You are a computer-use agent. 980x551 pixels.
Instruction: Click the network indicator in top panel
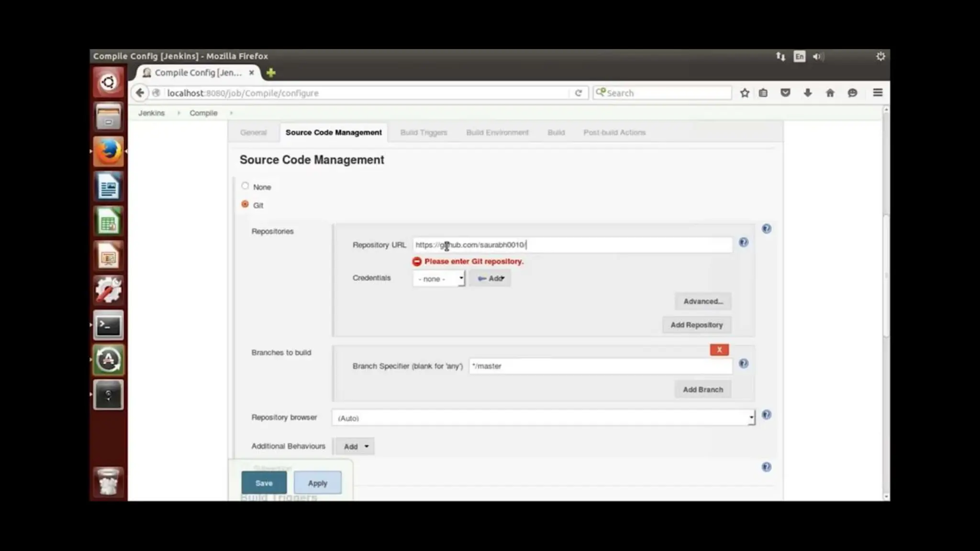coord(780,56)
